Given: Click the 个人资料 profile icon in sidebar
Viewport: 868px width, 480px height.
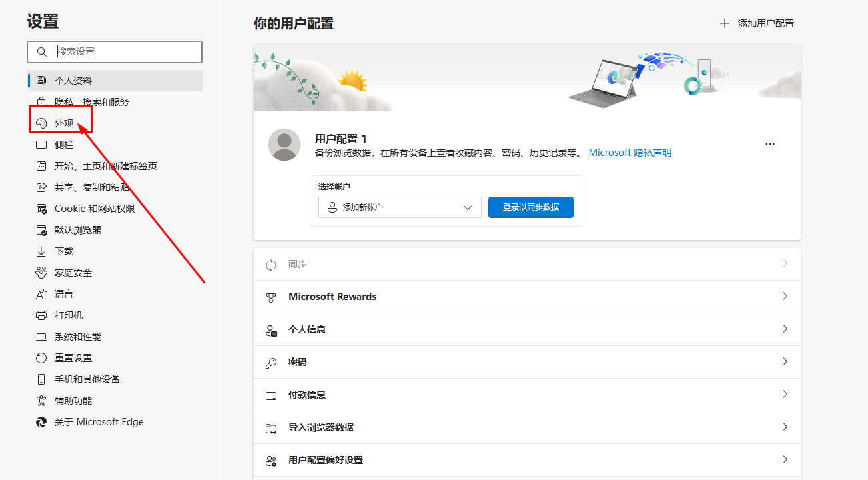Looking at the screenshot, I should pyautogui.click(x=41, y=81).
